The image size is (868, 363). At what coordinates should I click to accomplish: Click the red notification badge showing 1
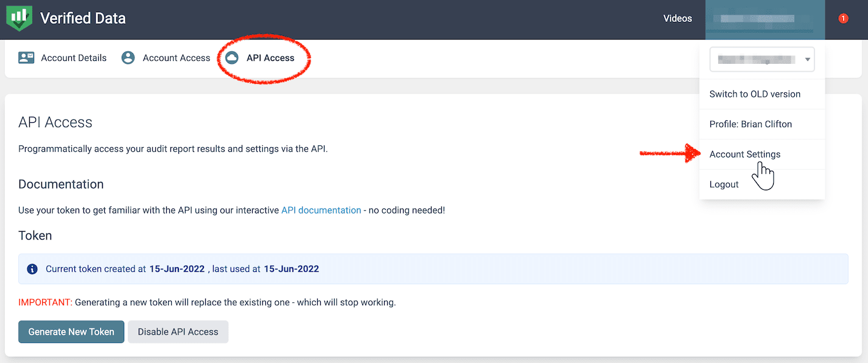(843, 18)
